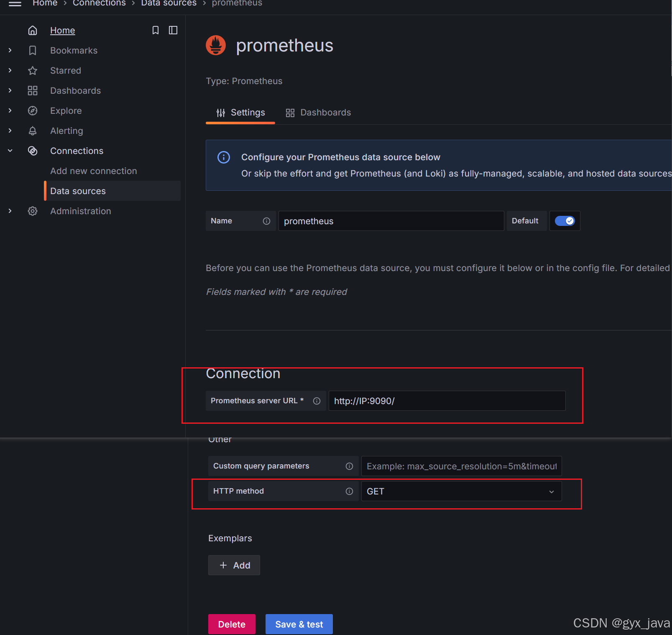Screen dimensions: 672x635
Task: Click the Add exemplar button
Action: (234, 565)
